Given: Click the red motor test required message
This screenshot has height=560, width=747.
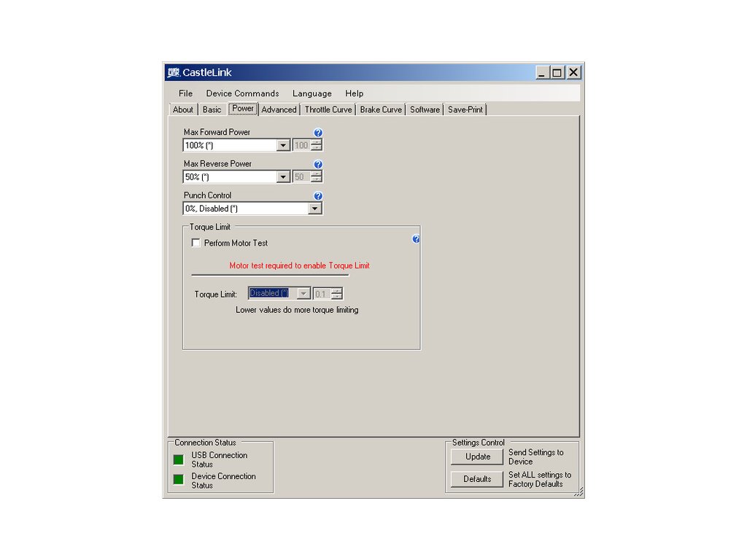Looking at the screenshot, I should pyautogui.click(x=299, y=265).
